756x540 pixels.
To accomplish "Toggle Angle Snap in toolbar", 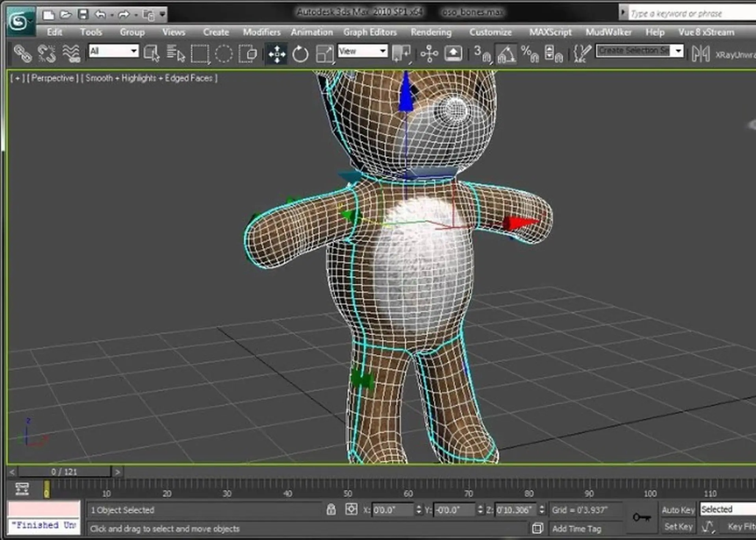I will (x=506, y=54).
